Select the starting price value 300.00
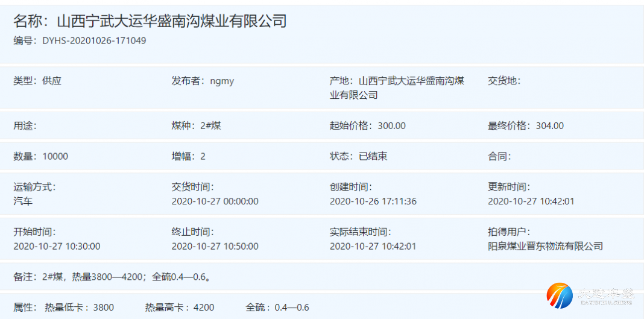This screenshot has width=644, height=319. (391, 126)
